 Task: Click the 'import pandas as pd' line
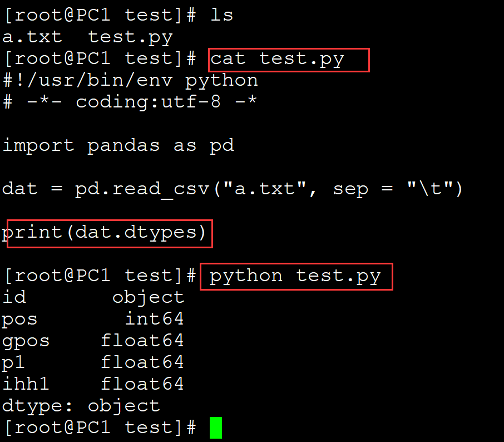coord(118,146)
